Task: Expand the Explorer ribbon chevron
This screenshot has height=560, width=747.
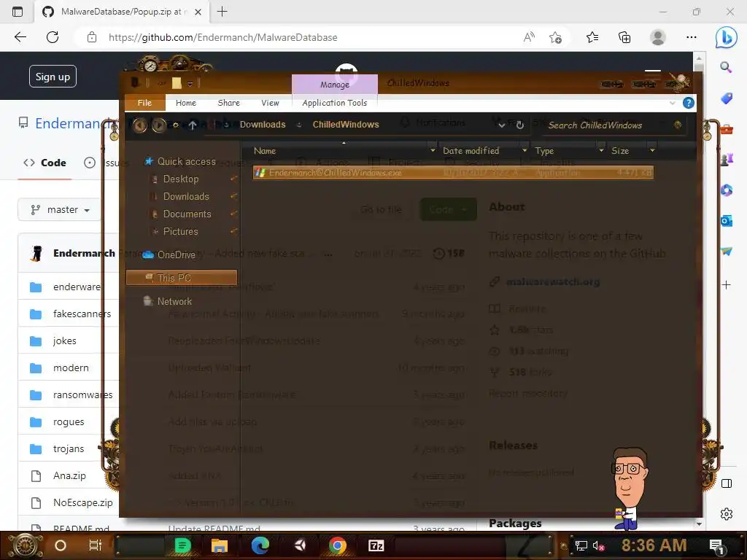Action: click(x=672, y=103)
